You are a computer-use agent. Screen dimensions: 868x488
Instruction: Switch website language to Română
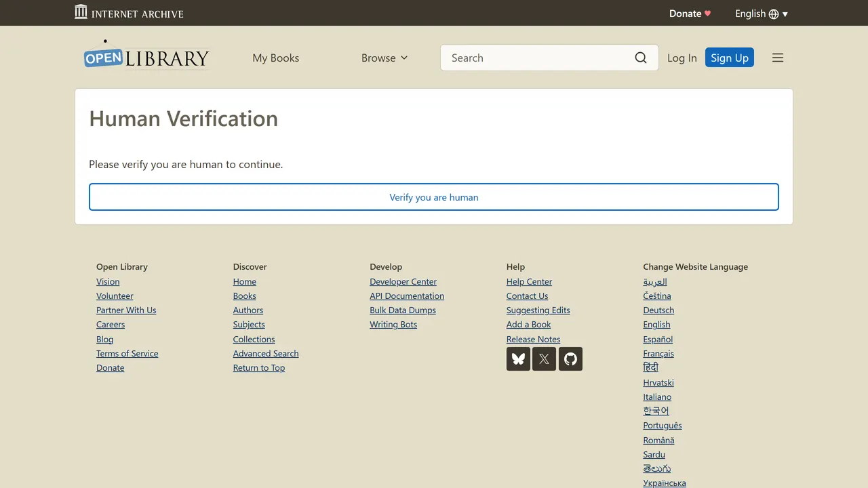coord(659,441)
